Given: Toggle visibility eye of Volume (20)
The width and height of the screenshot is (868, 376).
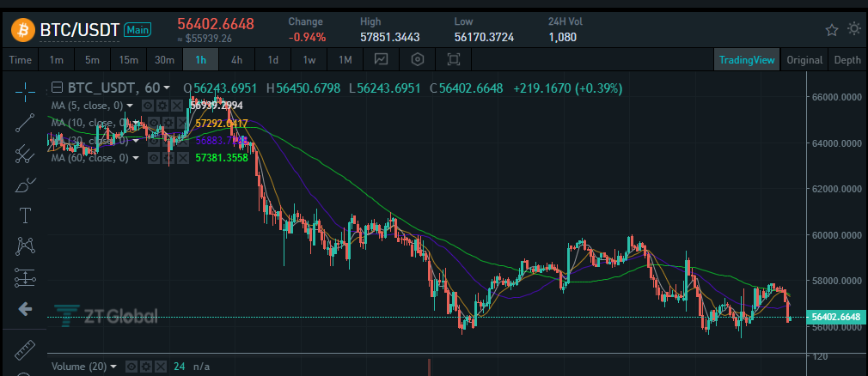Looking at the screenshot, I should pos(131,367).
